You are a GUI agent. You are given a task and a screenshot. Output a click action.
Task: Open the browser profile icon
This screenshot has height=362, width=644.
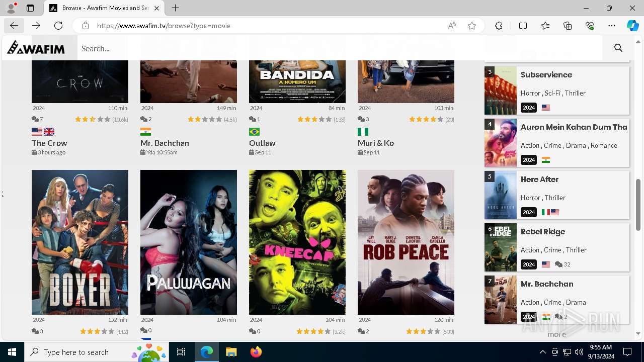coord(11,8)
